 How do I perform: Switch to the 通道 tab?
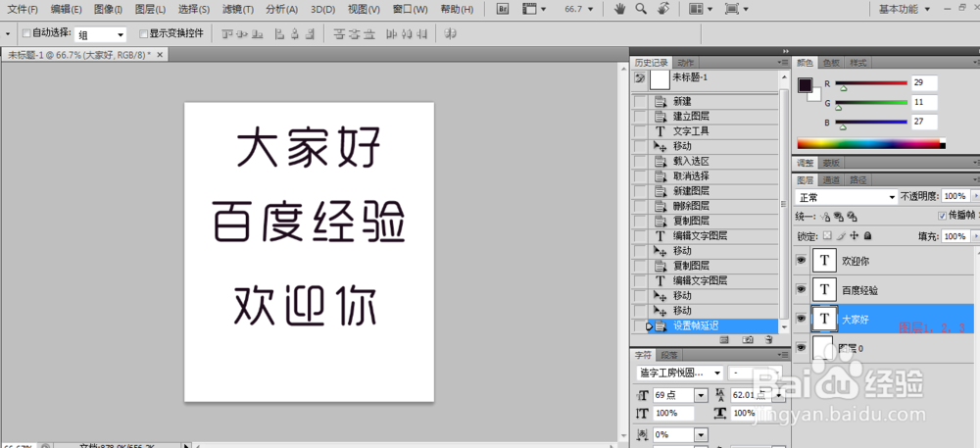(831, 180)
